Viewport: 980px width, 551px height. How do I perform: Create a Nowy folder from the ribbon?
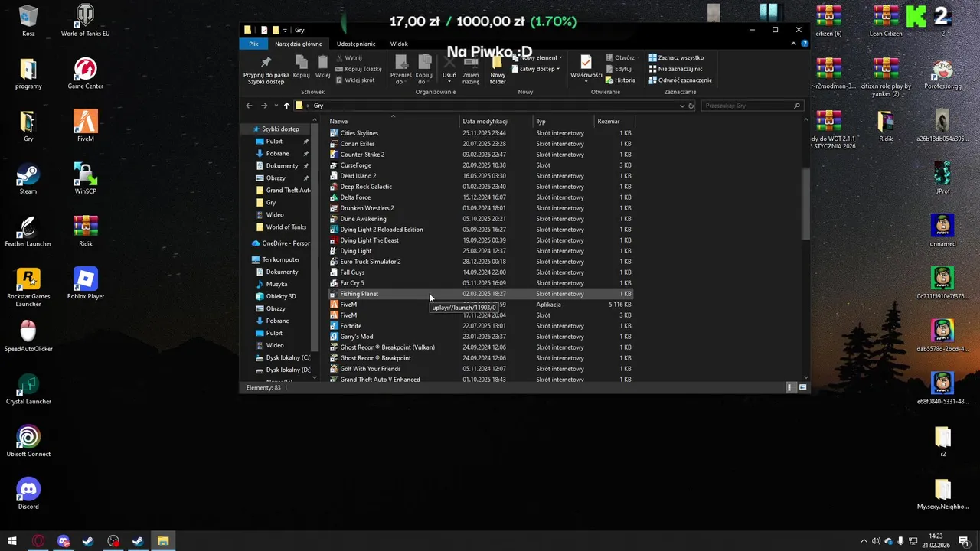[498, 69]
